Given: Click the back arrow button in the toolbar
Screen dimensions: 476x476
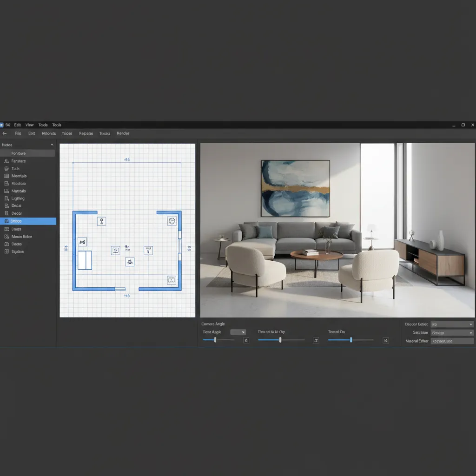Looking at the screenshot, I should coord(5,133).
